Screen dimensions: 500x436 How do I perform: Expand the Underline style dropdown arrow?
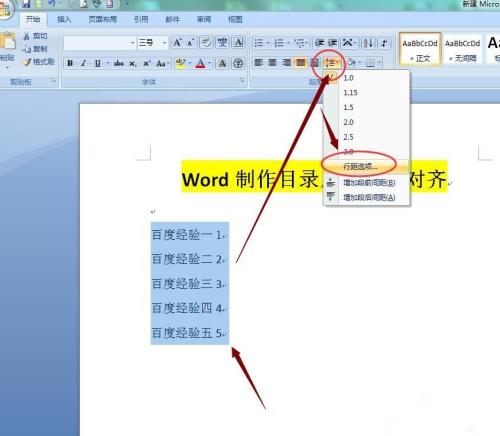pyautogui.click(x=107, y=63)
